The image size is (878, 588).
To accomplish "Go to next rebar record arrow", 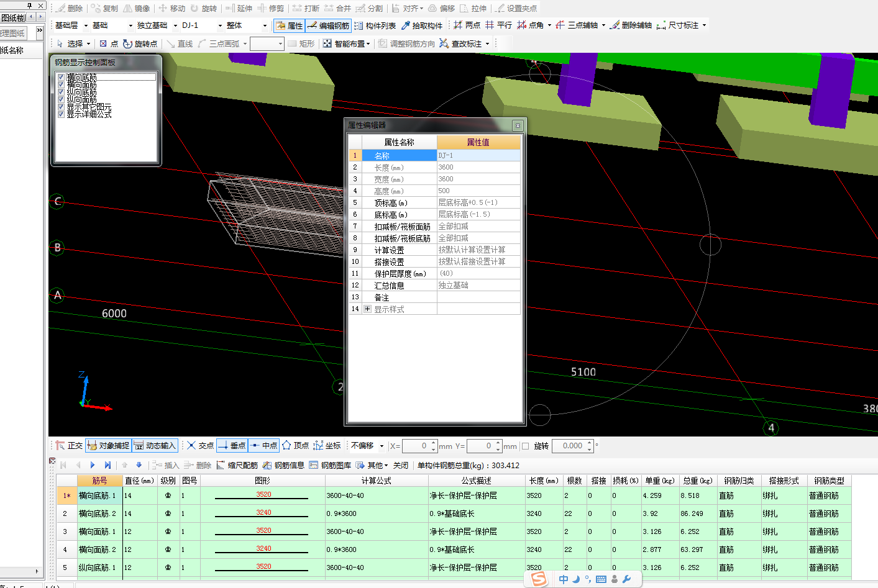I will click(93, 465).
